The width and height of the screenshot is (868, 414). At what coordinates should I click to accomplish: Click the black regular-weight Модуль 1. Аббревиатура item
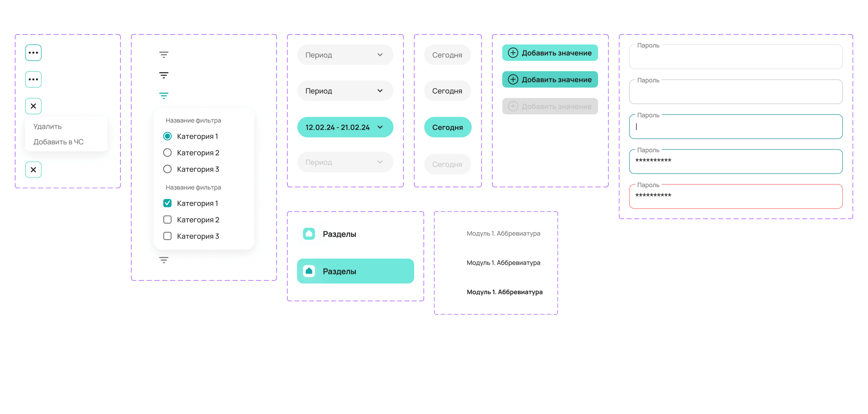coord(503,263)
